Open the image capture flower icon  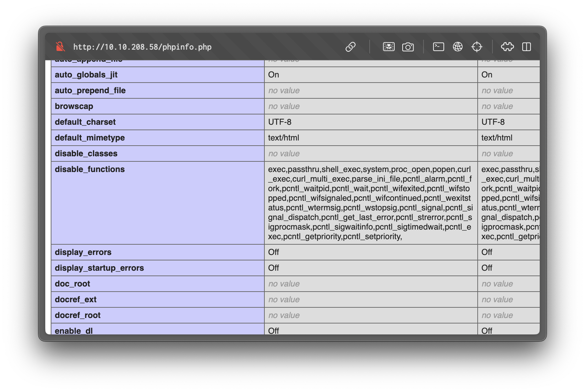pos(389,47)
